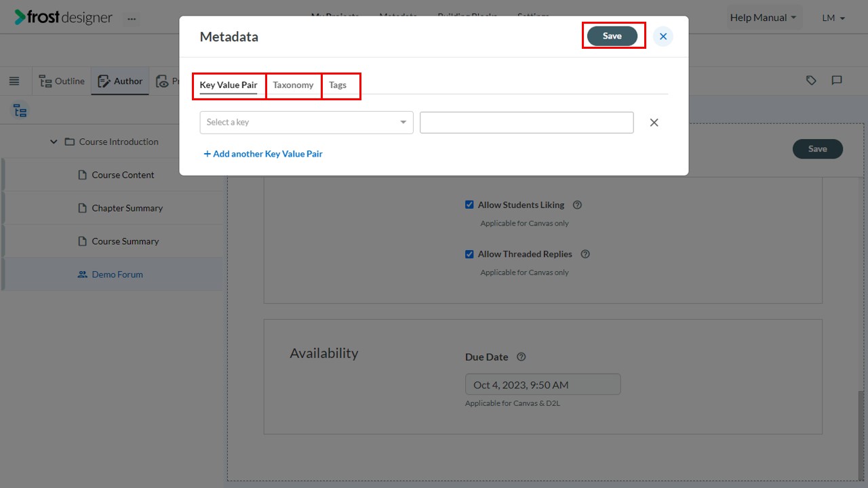The image size is (868, 488).
Task: Click the Chapter Summary page icon
Action: click(83, 208)
